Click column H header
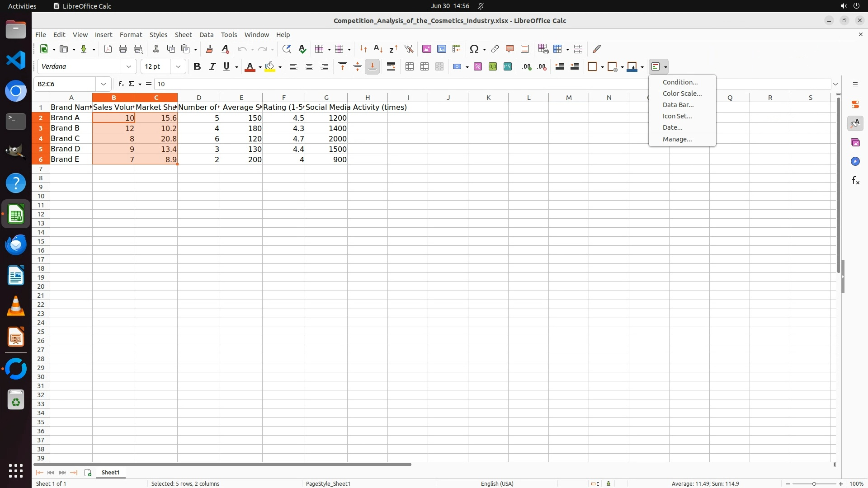This screenshot has height=488, width=868. (367, 98)
